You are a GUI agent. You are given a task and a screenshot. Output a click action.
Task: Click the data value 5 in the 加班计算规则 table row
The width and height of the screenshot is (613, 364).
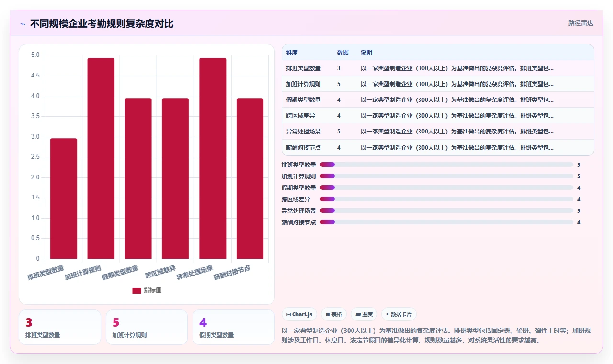click(x=339, y=84)
